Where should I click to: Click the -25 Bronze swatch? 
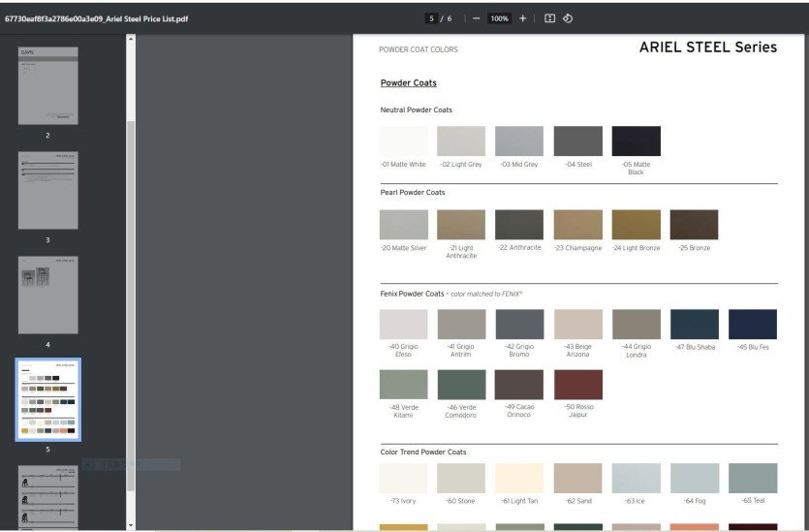point(694,225)
